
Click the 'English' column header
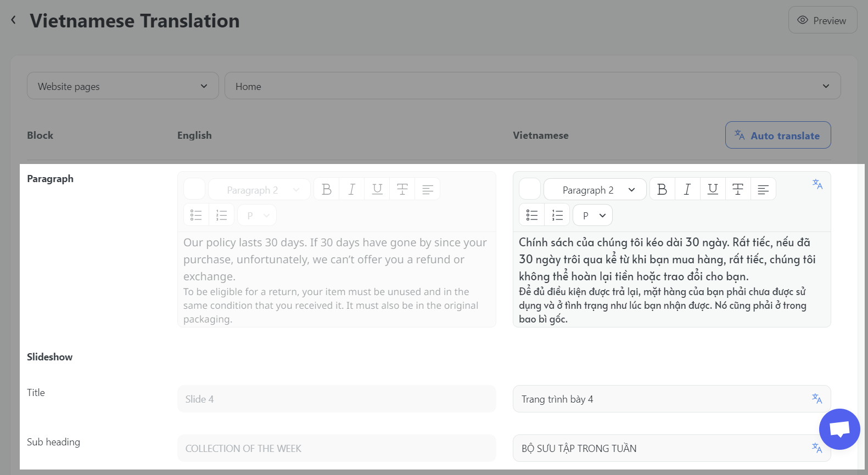(x=194, y=135)
